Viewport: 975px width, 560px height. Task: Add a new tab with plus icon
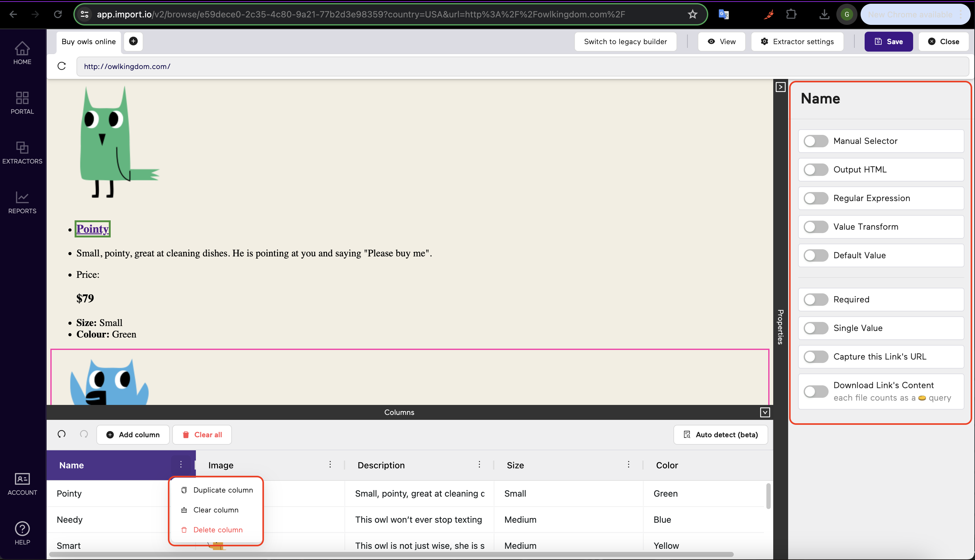[133, 41]
